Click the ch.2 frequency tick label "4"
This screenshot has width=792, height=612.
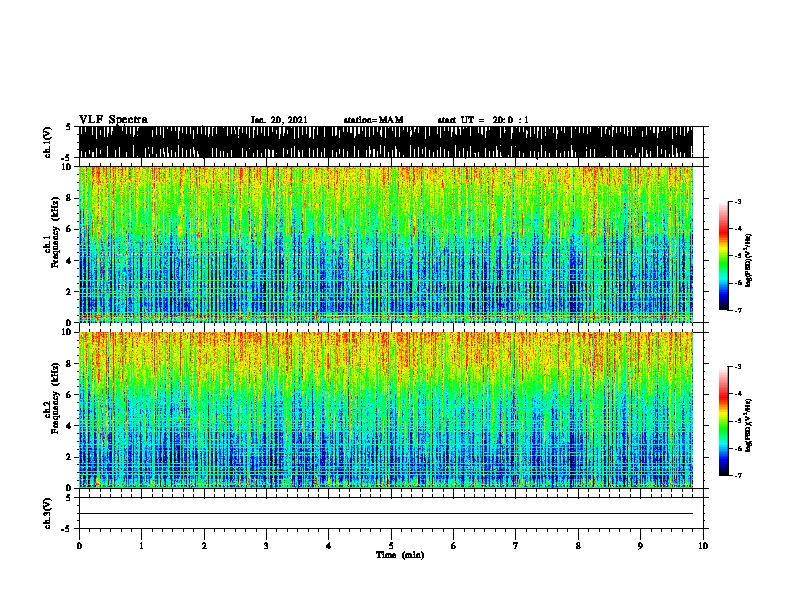coord(69,426)
